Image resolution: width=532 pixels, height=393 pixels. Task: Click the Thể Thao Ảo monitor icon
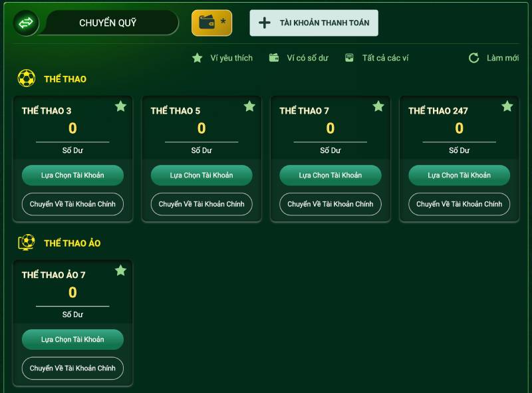point(27,243)
